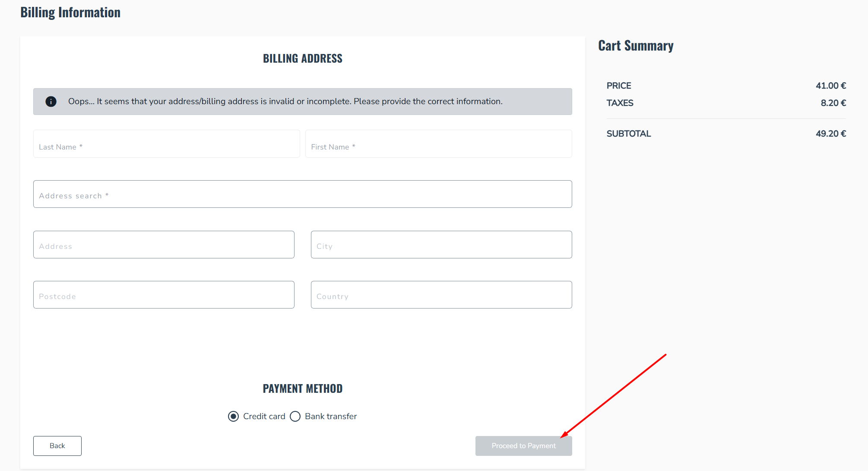
Task: Click the First Name input field
Action: pos(439,144)
